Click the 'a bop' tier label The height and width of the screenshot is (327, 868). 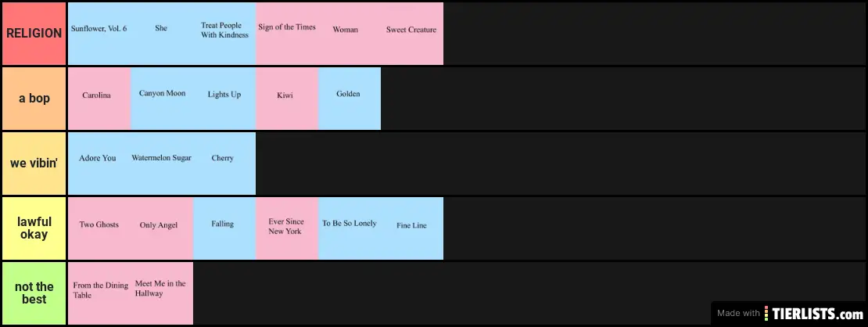coord(34,99)
